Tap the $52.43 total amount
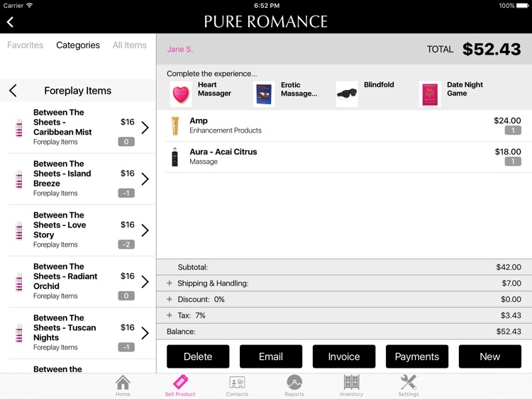This screenshot has width=532, height=399. click(x=492, y=49)
